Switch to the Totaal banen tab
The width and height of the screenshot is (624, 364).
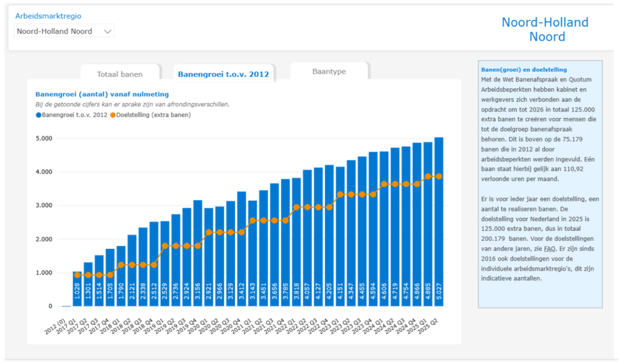[x=119, y=74]
